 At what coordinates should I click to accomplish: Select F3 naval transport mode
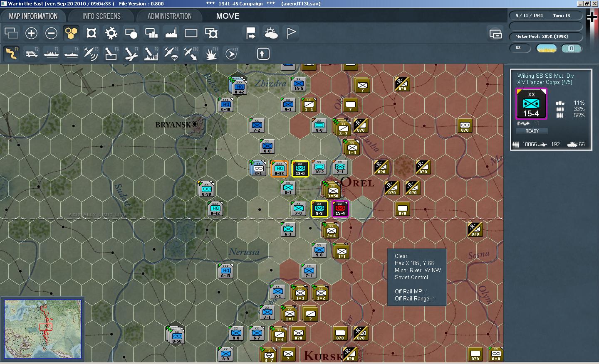(52, 53)
